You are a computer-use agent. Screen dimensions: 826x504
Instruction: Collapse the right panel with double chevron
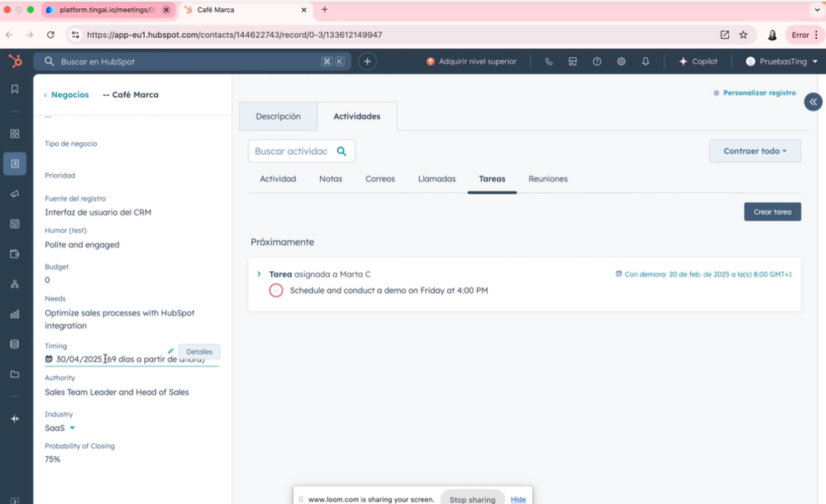[813, 102]
